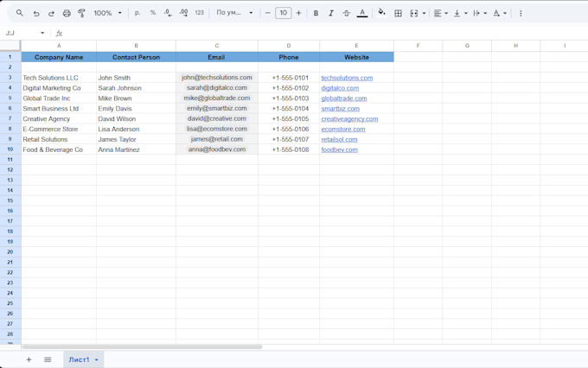Open the Лист1 tab dropdown arrow
Image resolution: width=588 pixels, height=368 pixels.
point(96,359)
